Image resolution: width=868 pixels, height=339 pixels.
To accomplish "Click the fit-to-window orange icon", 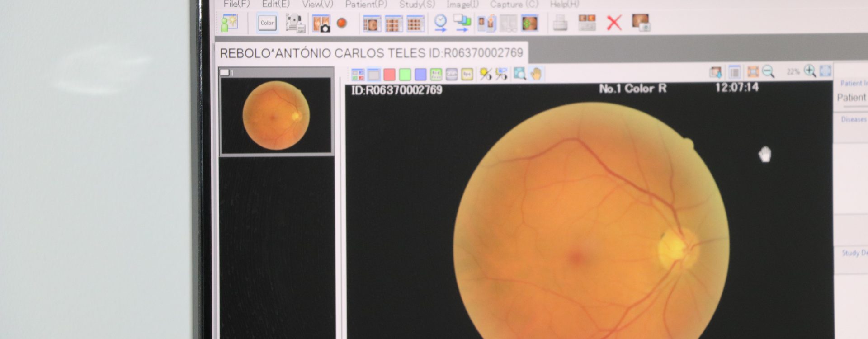I will click(753, 71).
